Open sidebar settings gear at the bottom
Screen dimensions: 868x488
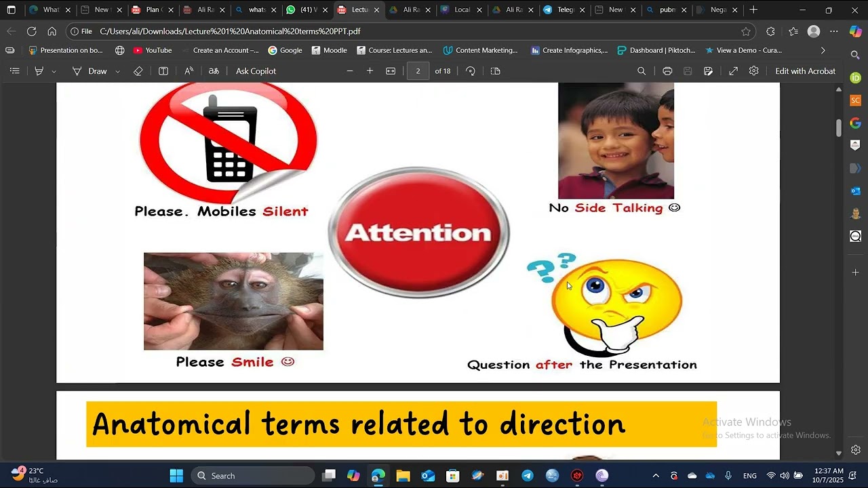pos(856,450)
